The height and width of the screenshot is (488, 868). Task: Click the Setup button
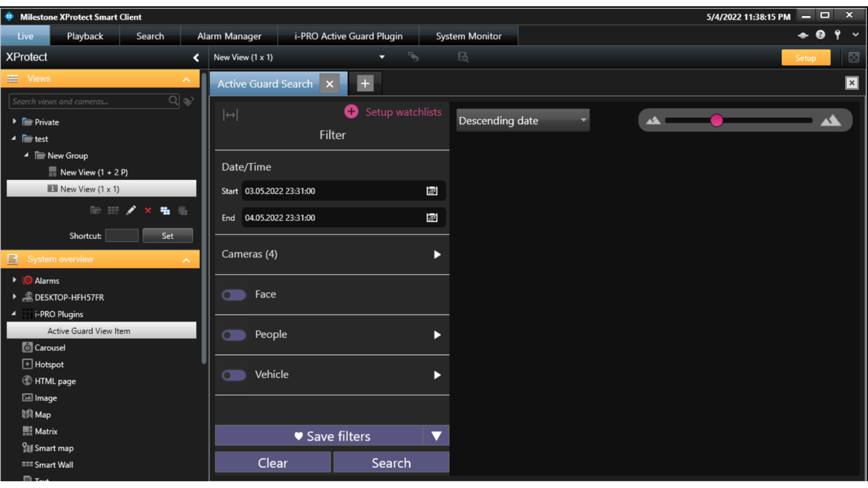806,57
